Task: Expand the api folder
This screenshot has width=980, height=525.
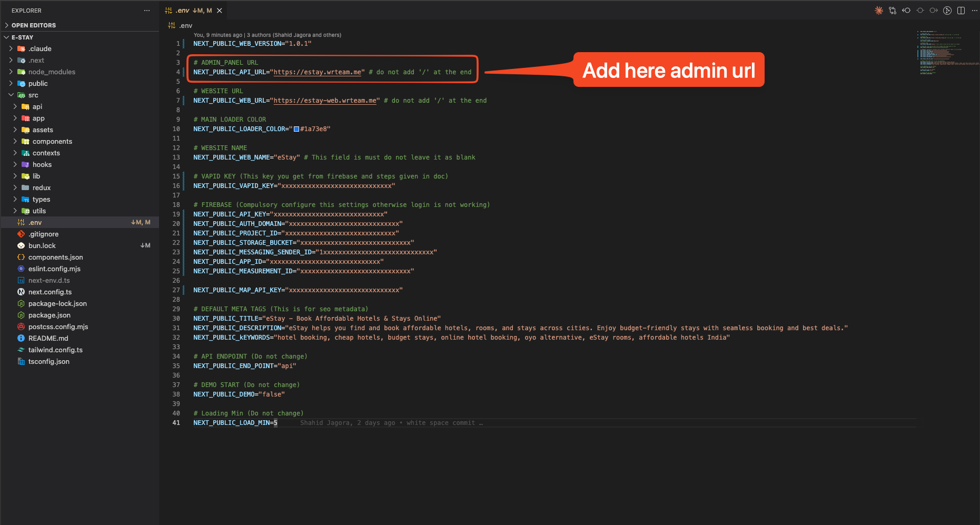Action: pyautogui.click(x=37, y=106)
